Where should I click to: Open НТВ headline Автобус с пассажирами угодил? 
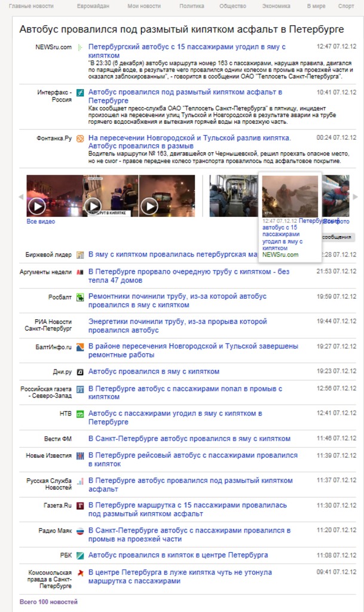175,417
